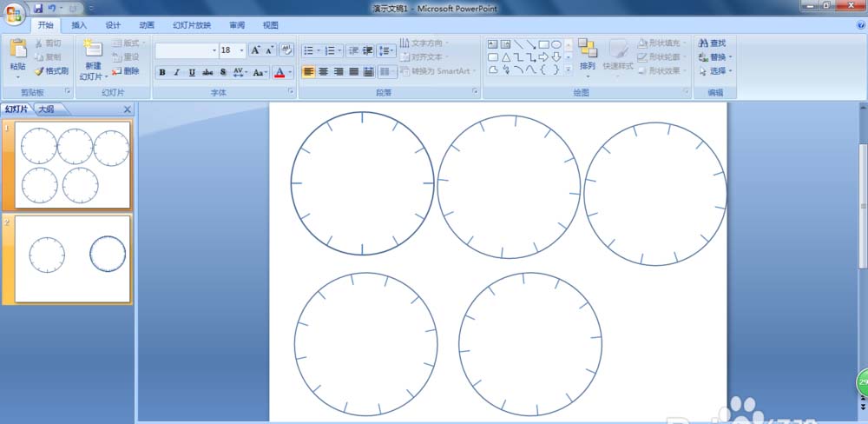
Task: Open the 大纲 outline pane tab
Action: pos(47,109)
